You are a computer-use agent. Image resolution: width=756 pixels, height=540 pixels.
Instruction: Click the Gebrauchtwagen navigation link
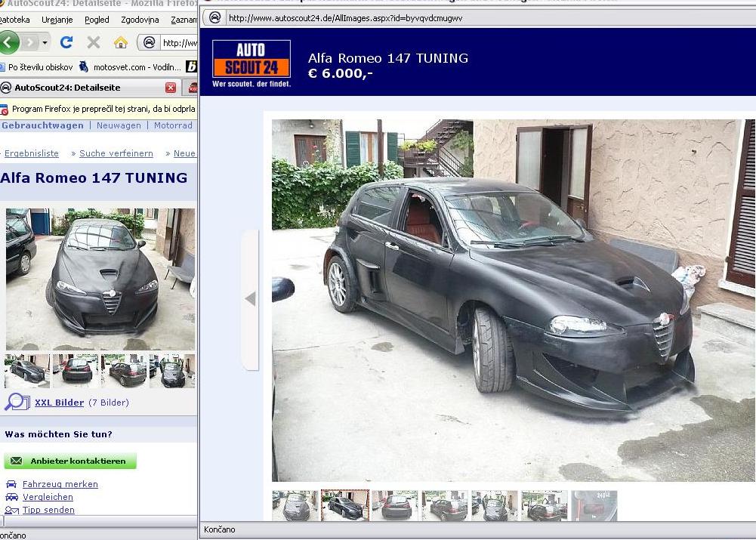[x=42, y=125]
